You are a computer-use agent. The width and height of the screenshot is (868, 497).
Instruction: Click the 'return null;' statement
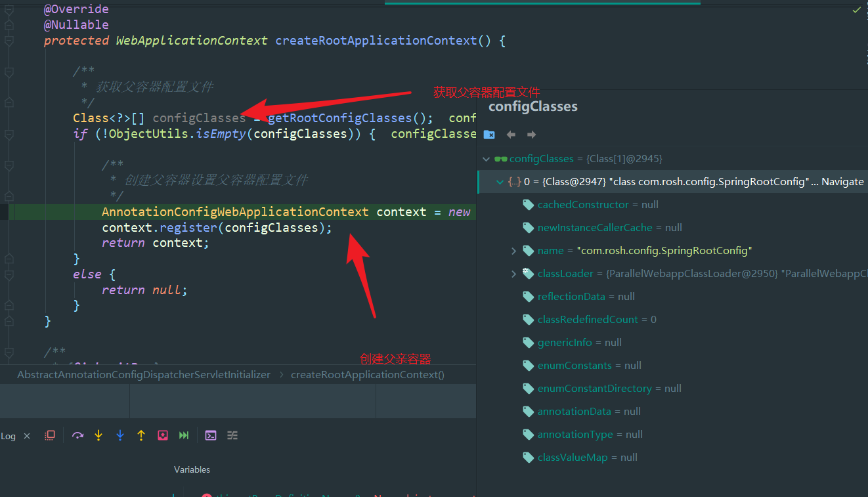tap(144, 290)
